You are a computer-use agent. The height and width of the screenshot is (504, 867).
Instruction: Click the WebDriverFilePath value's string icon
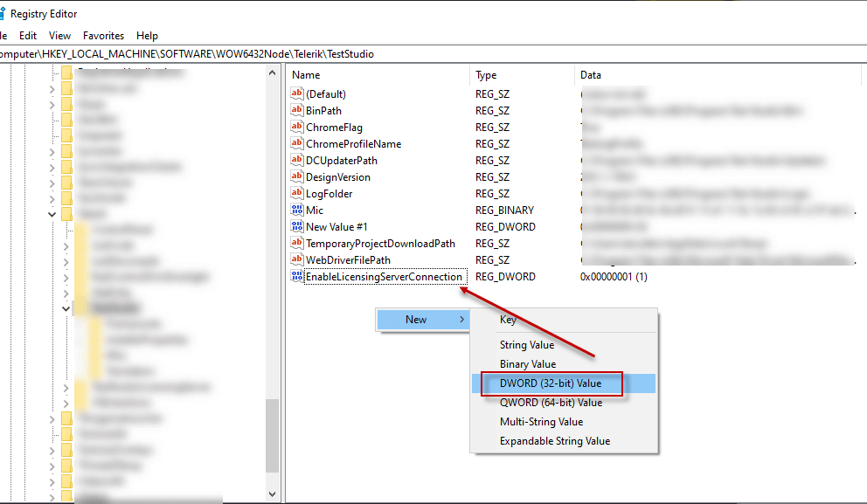(297, 259)
